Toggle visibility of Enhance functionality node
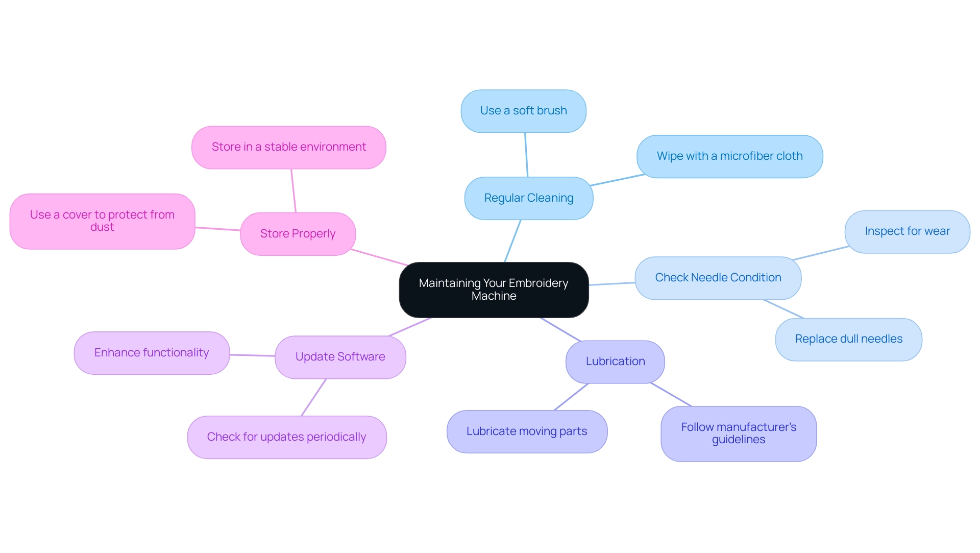The width and height of the screenshot is (980, 553). (149, 351)
